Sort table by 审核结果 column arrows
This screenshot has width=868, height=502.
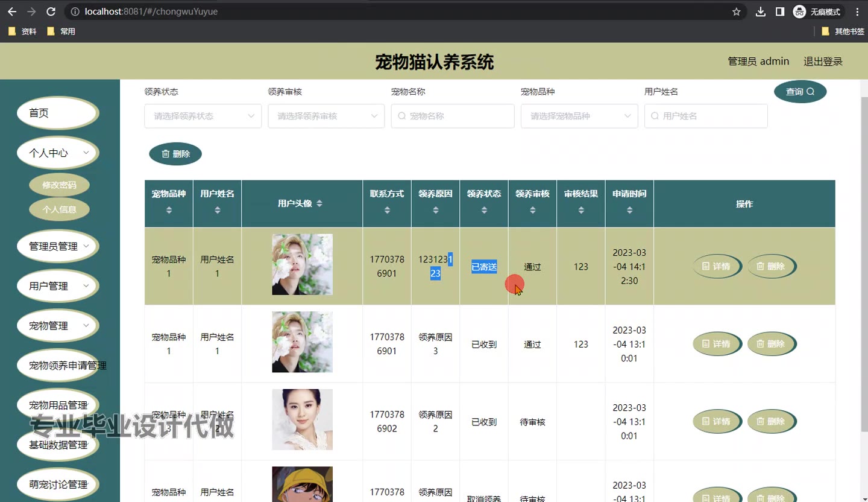pos(581,210)
